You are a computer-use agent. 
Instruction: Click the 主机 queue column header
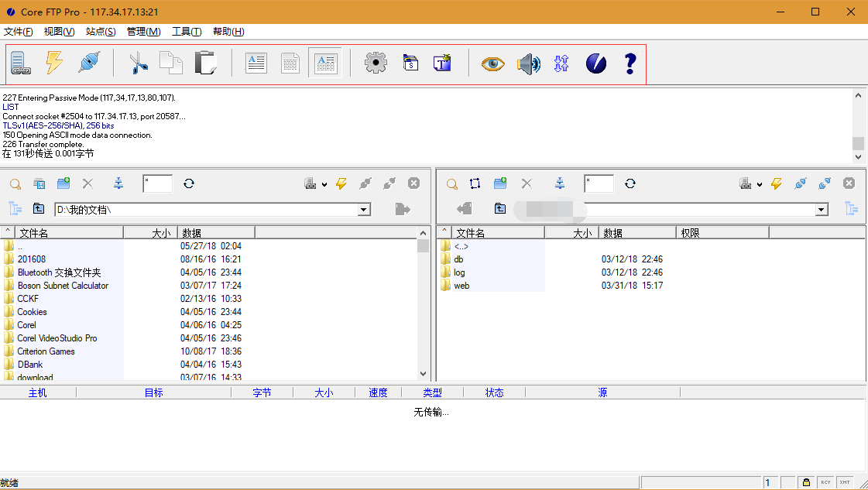[x=38, y=392]
